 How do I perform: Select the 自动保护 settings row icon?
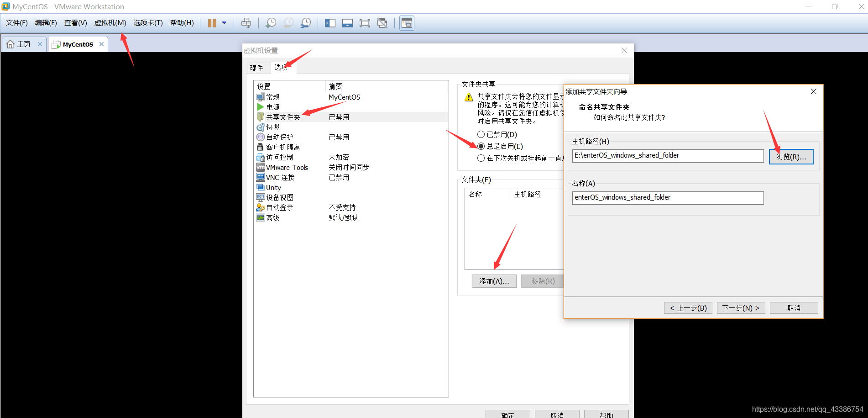(261, 137)
